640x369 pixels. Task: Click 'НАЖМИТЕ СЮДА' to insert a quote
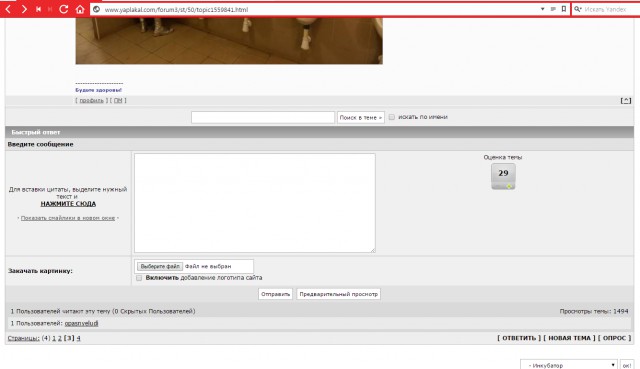(x=68, y=204)
